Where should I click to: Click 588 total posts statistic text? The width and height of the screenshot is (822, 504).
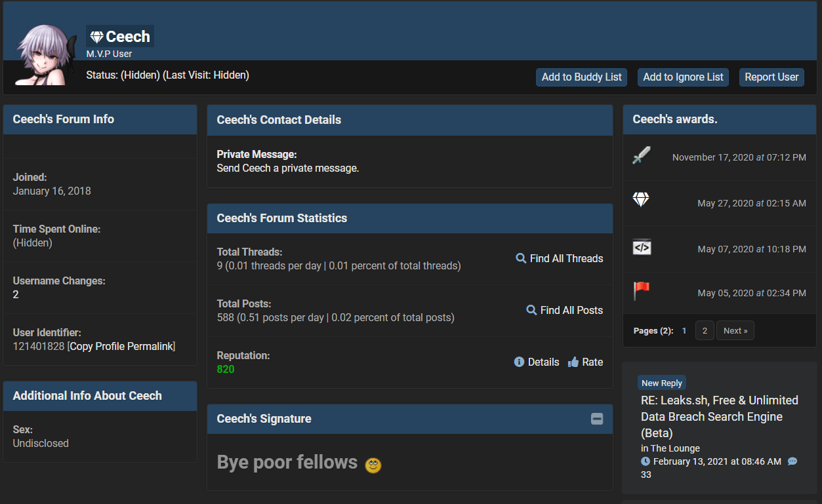coord(336,317)
